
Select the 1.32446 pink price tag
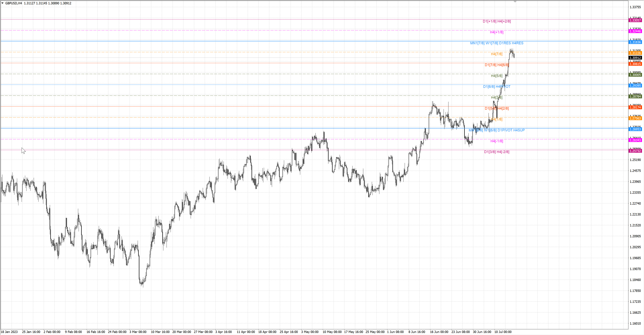point(635,31)
